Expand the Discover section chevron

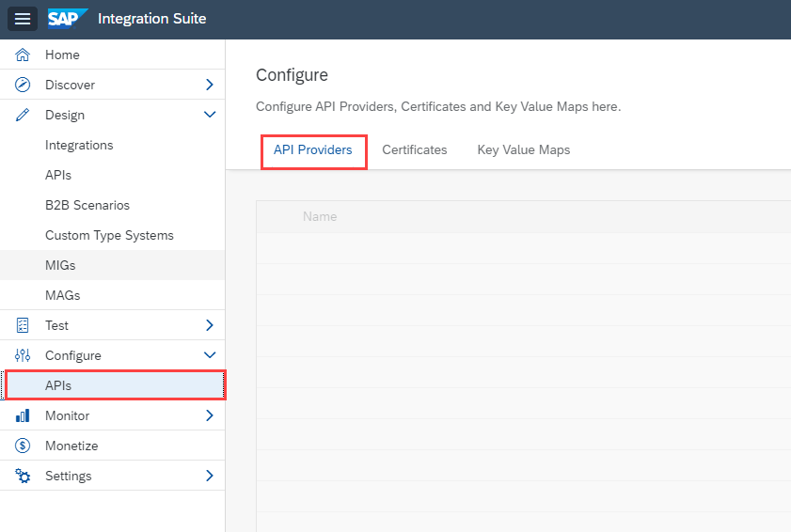210,85
